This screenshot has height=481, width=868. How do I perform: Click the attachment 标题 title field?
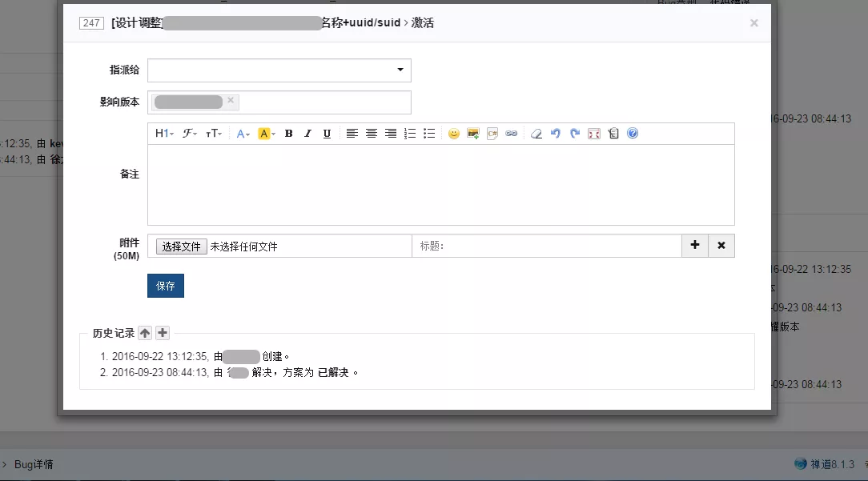click(547, 246)
